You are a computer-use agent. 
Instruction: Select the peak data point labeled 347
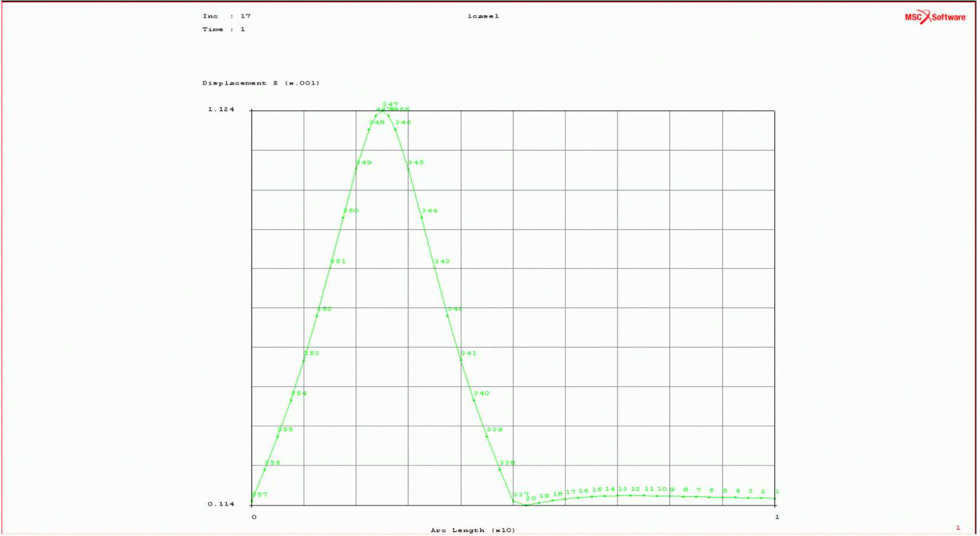(x=390, y=104)
